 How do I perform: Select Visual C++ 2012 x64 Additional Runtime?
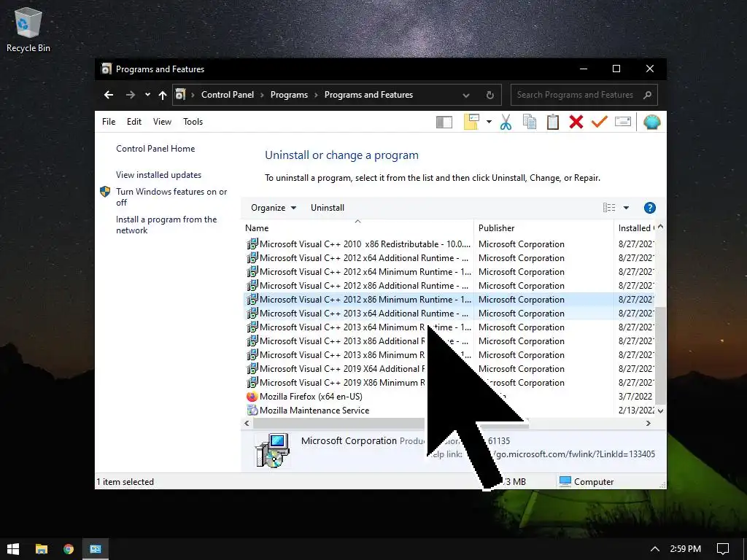click(x=449, y=258)
